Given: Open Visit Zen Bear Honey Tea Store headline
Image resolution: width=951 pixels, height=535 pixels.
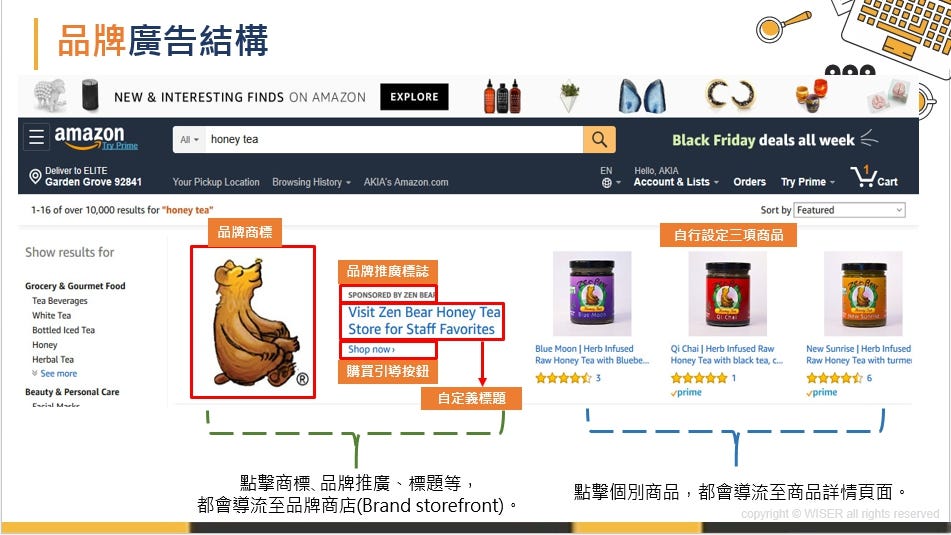Looking at the screenshot, I should (424, 321).
